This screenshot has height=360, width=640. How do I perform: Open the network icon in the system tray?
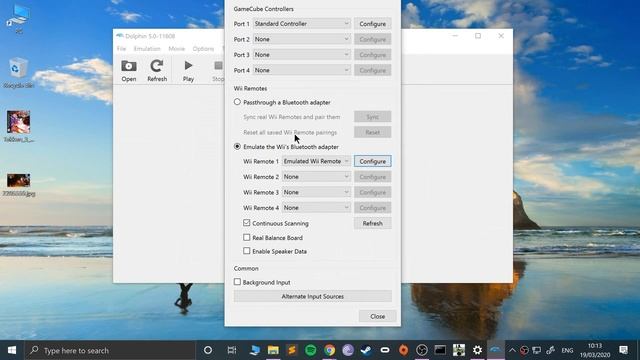coord(537,350)
